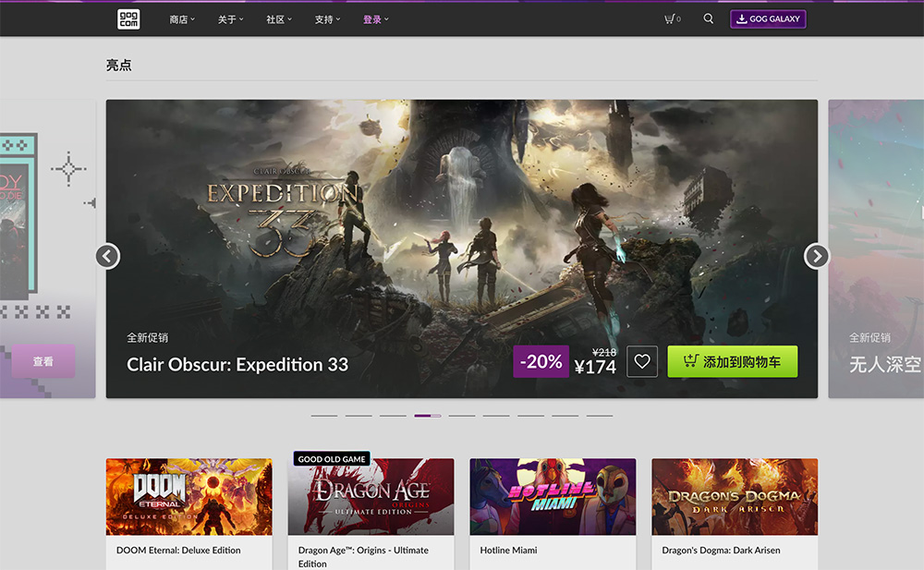Viewport: 924px width, 570px height.
Task: Open Dragon Age Origins Ultimate Edition thumbnail
Action: [x=371, y=497]
